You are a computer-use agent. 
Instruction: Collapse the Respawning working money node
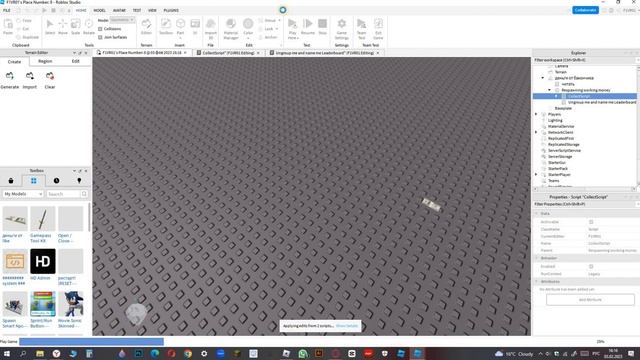(x=549, y=90)
